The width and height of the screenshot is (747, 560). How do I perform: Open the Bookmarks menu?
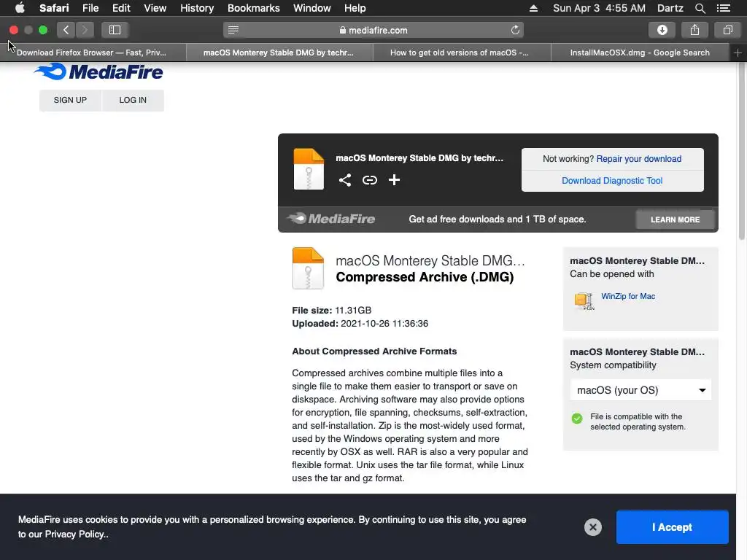tap(253, 8)
